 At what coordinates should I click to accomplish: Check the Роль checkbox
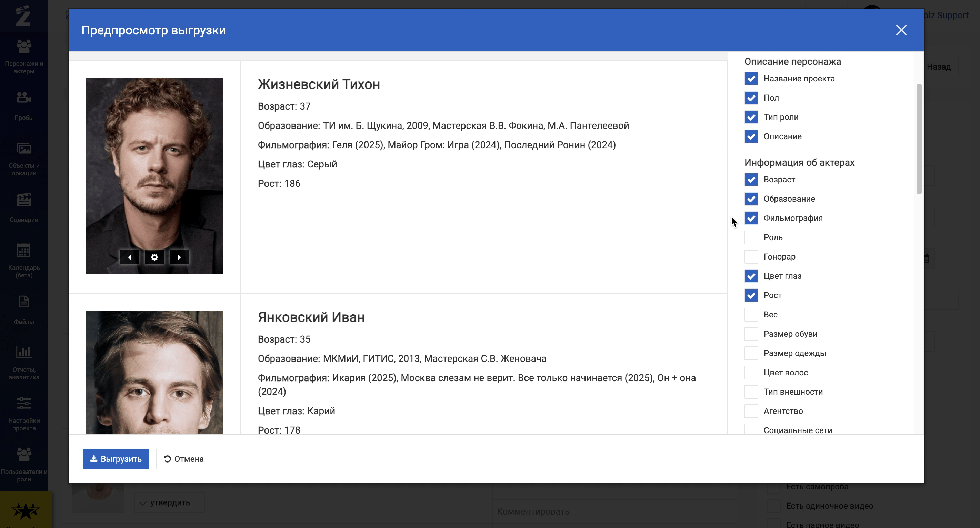click(751, 237)
